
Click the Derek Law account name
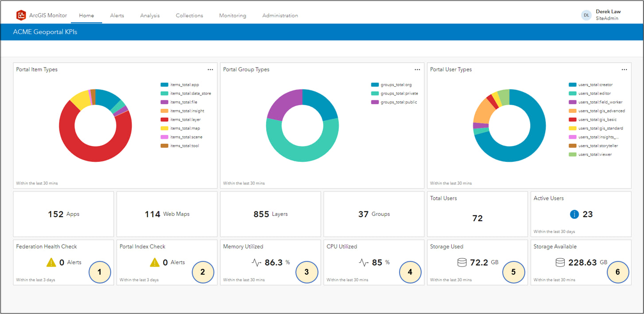(x=608, y=11)
